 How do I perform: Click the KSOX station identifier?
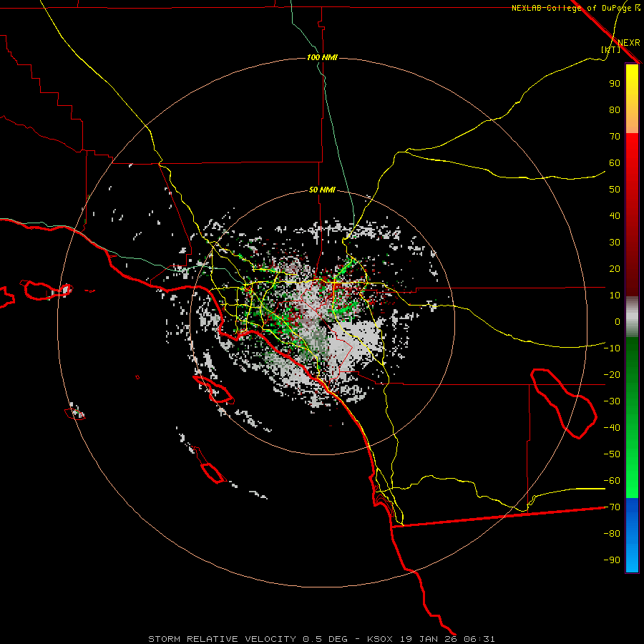click(x=379, y=639)
